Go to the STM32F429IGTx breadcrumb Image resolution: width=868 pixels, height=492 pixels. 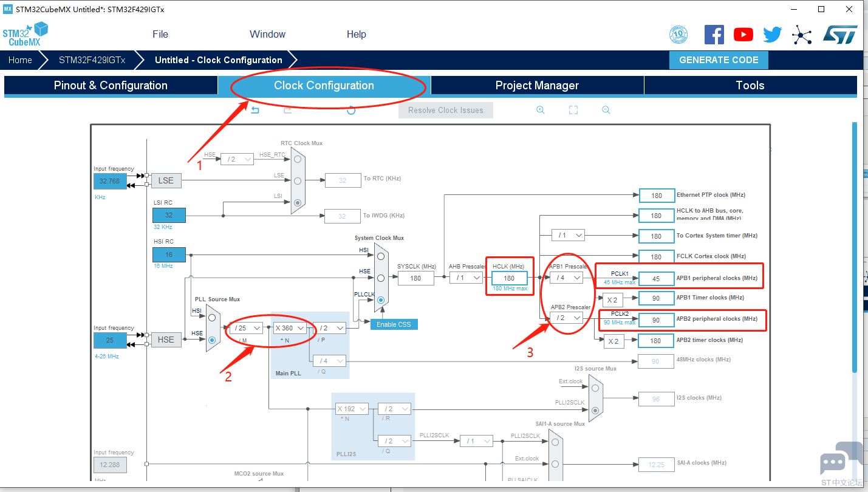click(x=92, y=60)
